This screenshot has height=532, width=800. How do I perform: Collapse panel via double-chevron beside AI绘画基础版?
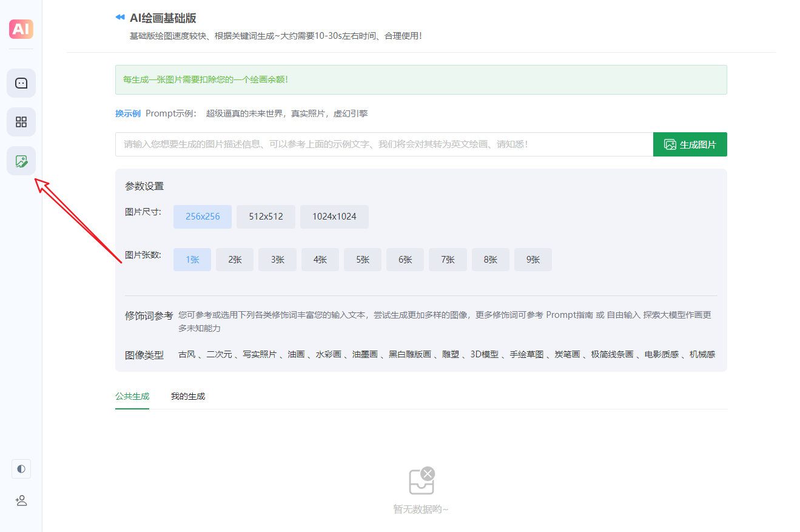click(x=119, y=17)
